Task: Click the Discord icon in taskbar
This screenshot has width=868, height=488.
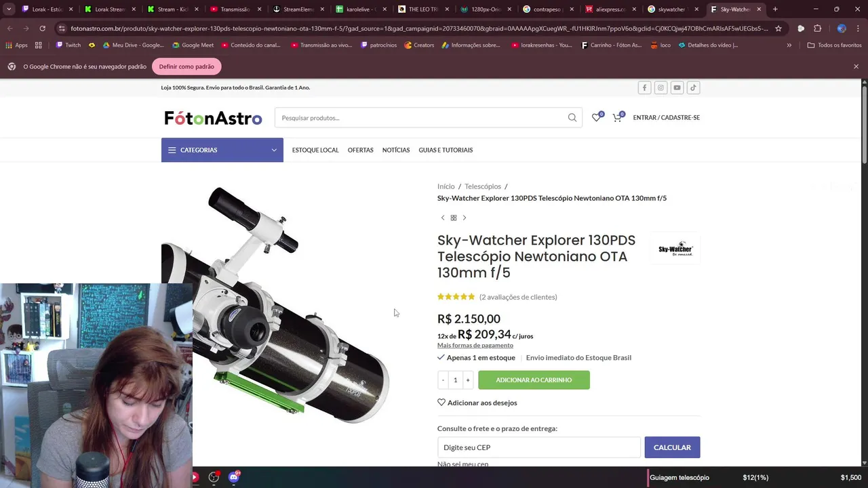Action: 234,477
